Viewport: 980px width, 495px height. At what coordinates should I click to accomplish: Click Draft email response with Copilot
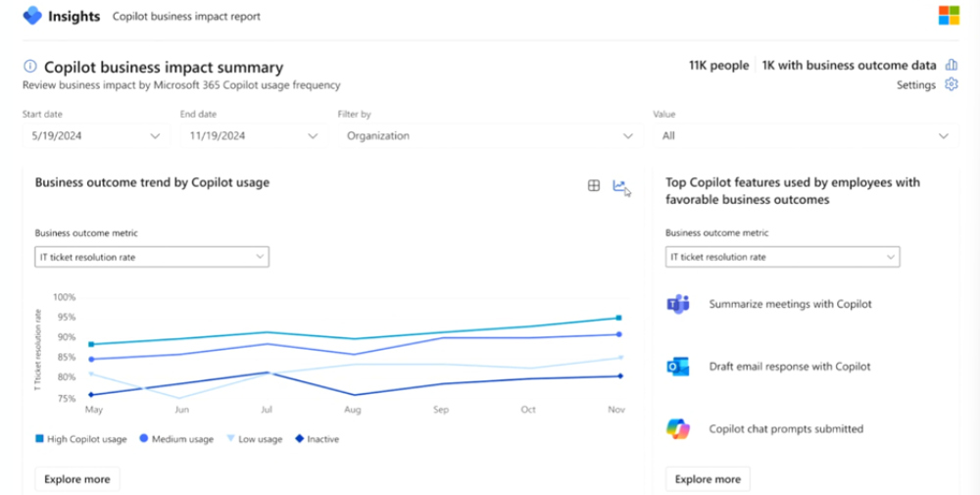click(790, 367)
